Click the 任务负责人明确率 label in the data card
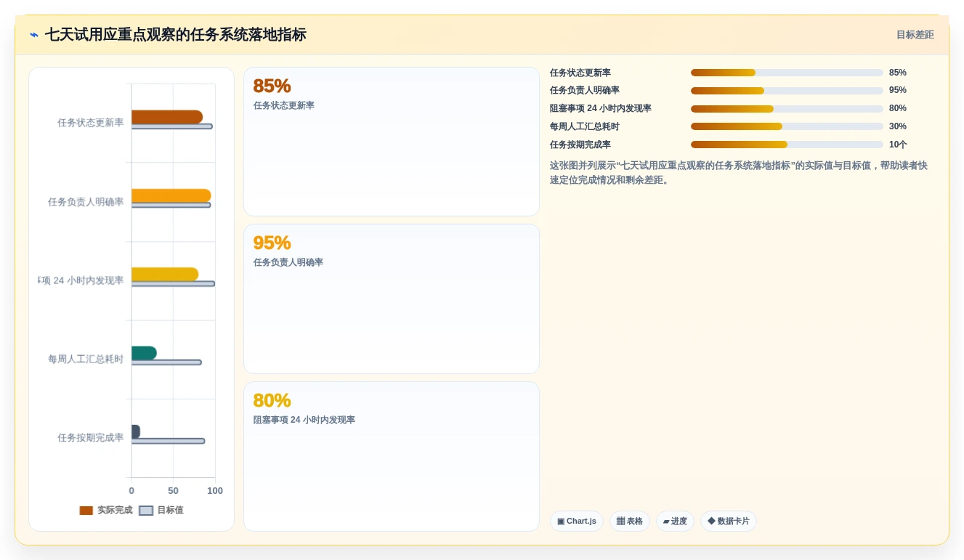This screenshot has height=560, width=964. point(288,262)
